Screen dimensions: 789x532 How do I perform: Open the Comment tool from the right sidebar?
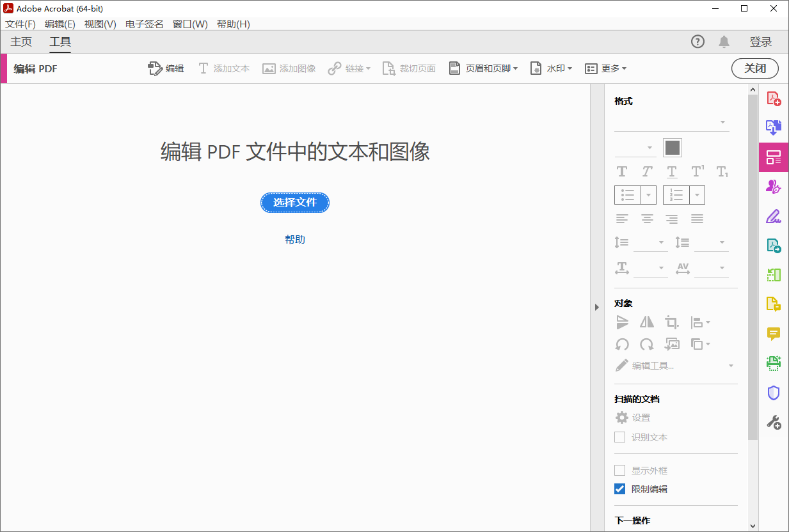point(774,334)
